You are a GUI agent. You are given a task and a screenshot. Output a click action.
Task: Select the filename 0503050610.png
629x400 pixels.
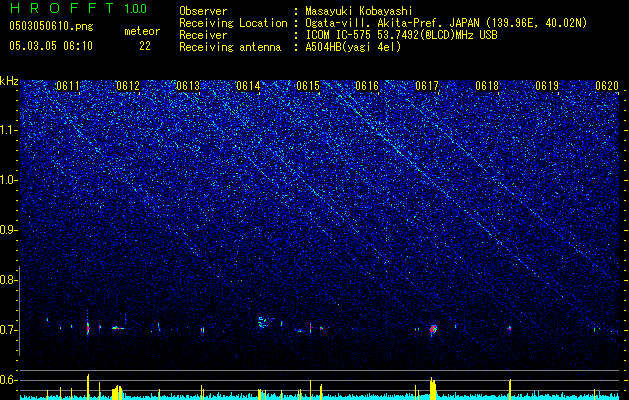coord(51,26)
